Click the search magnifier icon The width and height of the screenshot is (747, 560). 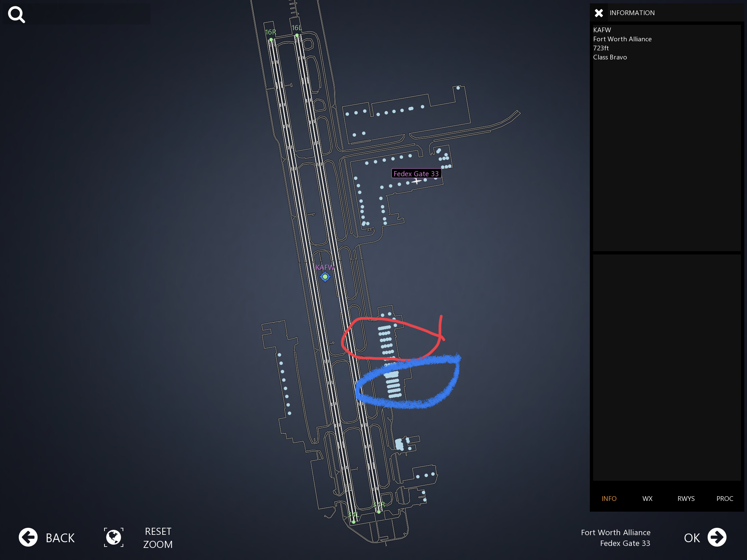[16, 14]
